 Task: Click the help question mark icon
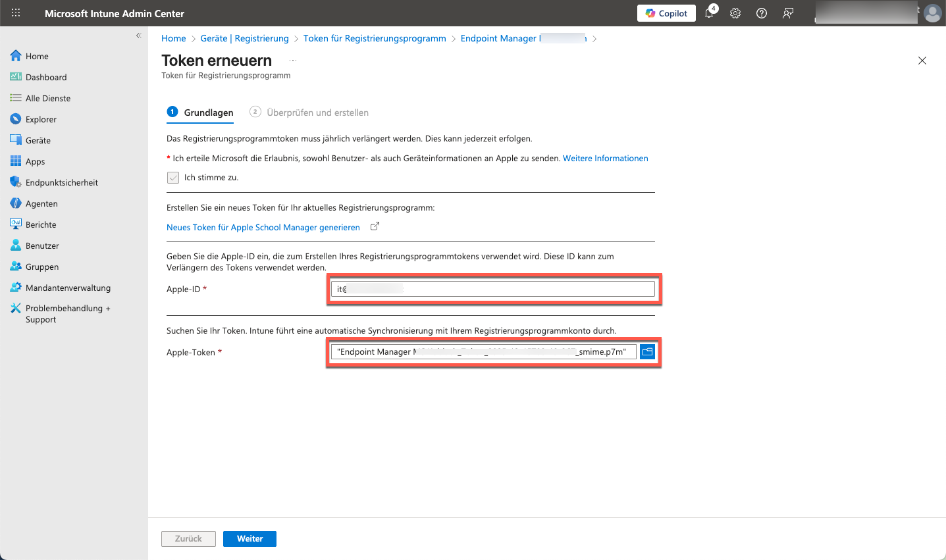coord(762,13)
